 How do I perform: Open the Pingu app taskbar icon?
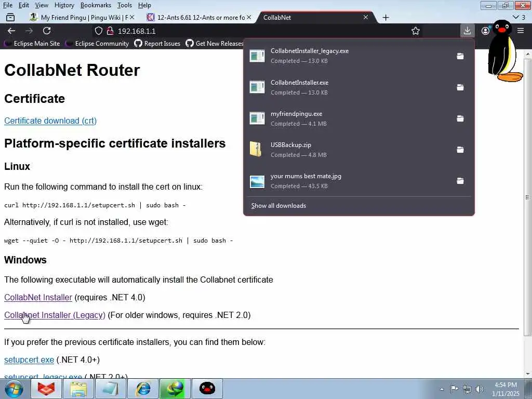click(207, 389)
